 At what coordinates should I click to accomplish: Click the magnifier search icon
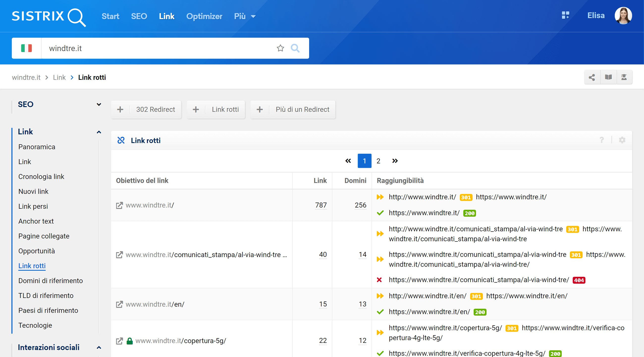(x=295, y=48)
